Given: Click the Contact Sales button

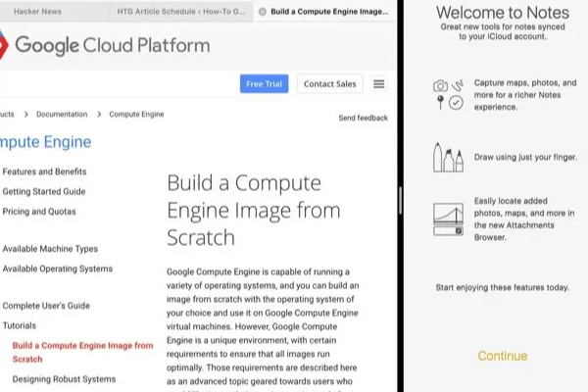Looking at the screenshot, I should [329, 83].
